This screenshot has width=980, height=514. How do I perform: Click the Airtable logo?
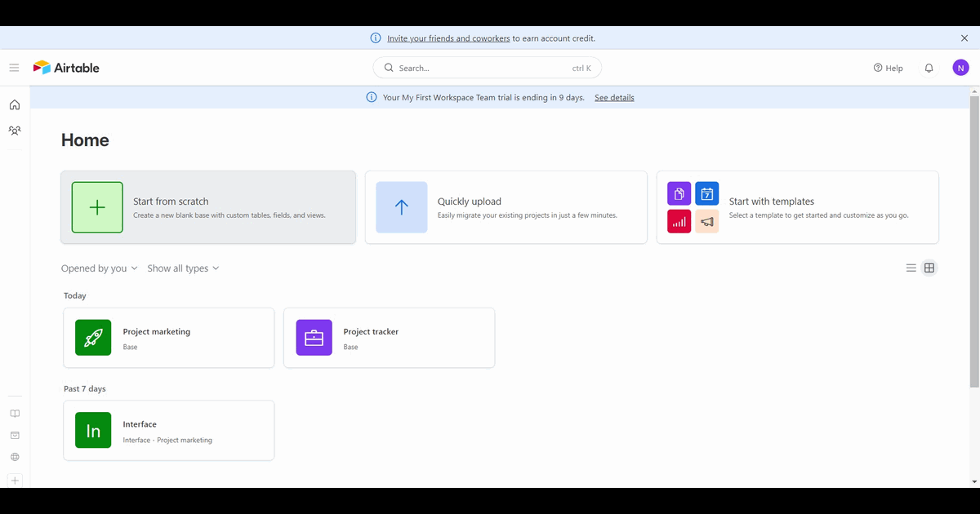tap(66, 68)
